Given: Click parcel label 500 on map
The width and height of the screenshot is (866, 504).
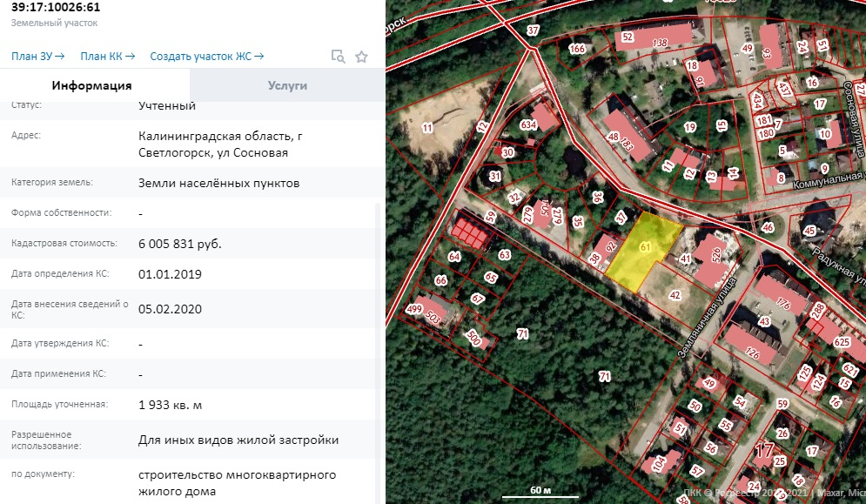Looking at the screenshot, I should [473, 337].
